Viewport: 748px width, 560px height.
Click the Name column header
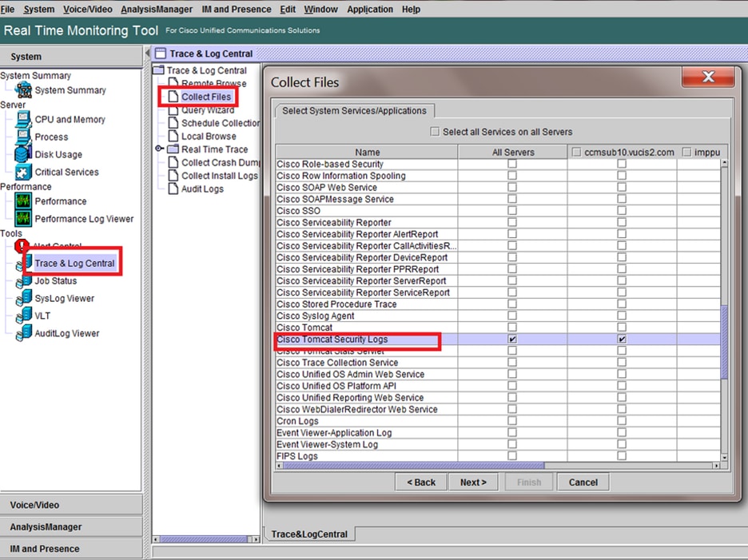click(x=367, y=152)
